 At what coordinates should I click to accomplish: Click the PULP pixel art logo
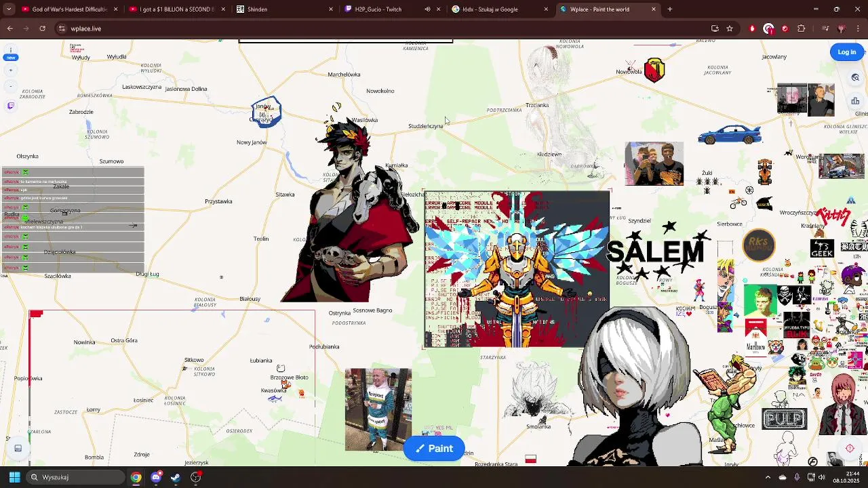click(x=785, y=418)
